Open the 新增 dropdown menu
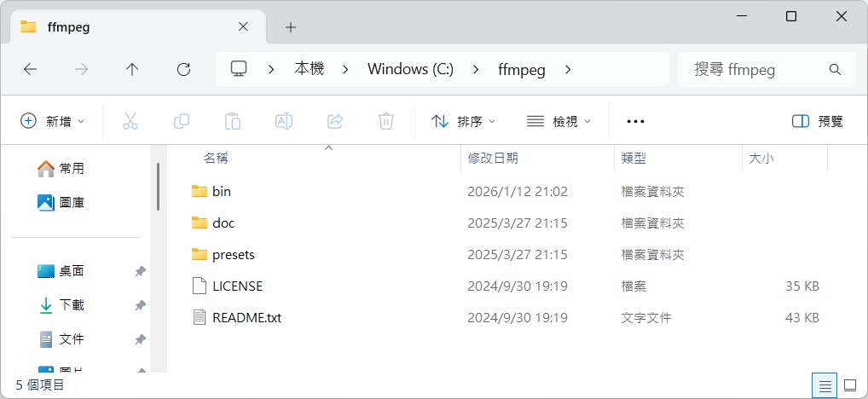 [53, 121]
